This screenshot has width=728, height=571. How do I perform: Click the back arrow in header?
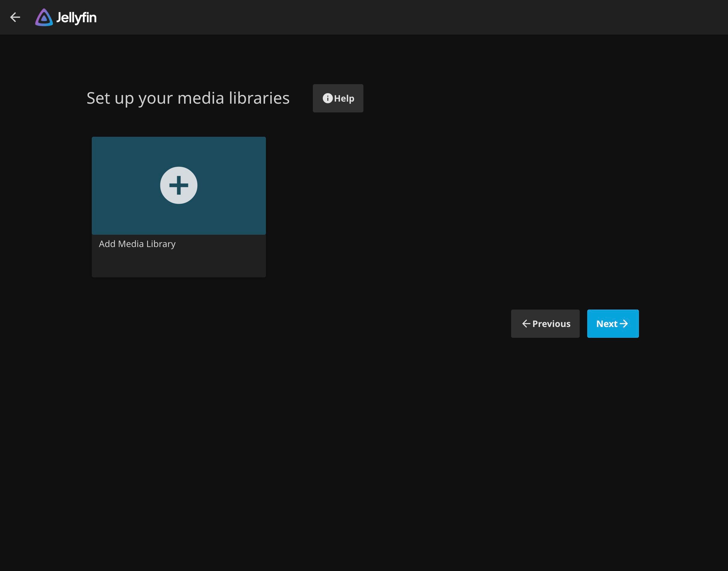15,17
